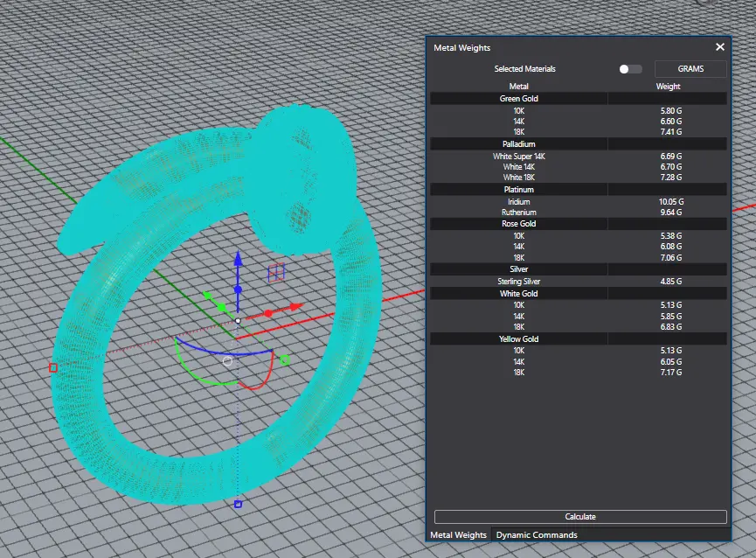Click the GRAMS unit button
The image size is (756, 558).
(690, 69)
